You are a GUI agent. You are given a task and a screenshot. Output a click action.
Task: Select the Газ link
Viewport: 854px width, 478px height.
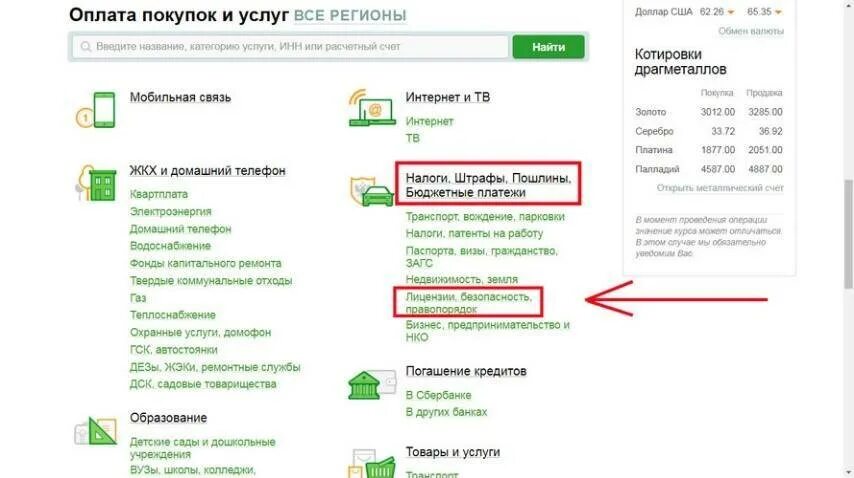click(x=138, y=298)
